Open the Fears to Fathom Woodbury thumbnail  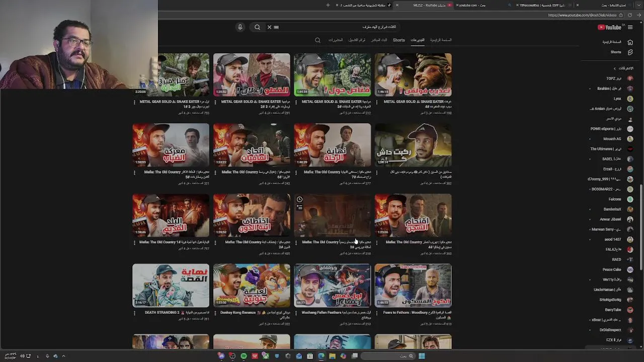[413, 285]
